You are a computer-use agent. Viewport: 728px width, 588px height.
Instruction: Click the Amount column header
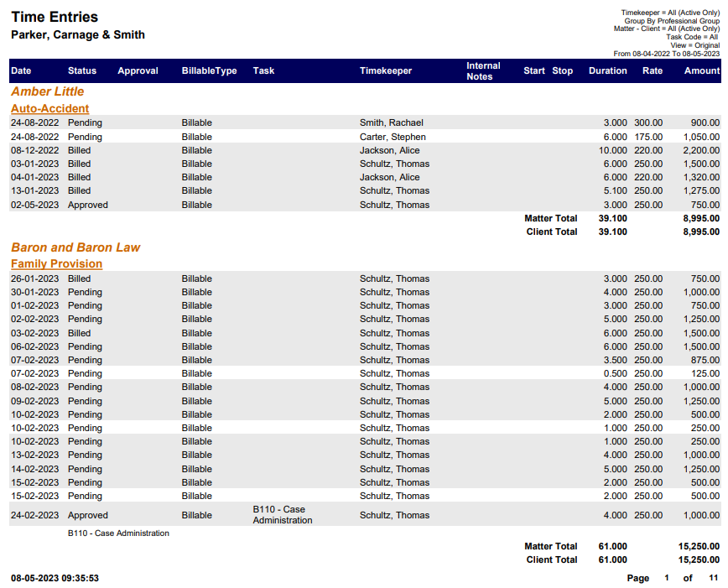pos(702,70)
